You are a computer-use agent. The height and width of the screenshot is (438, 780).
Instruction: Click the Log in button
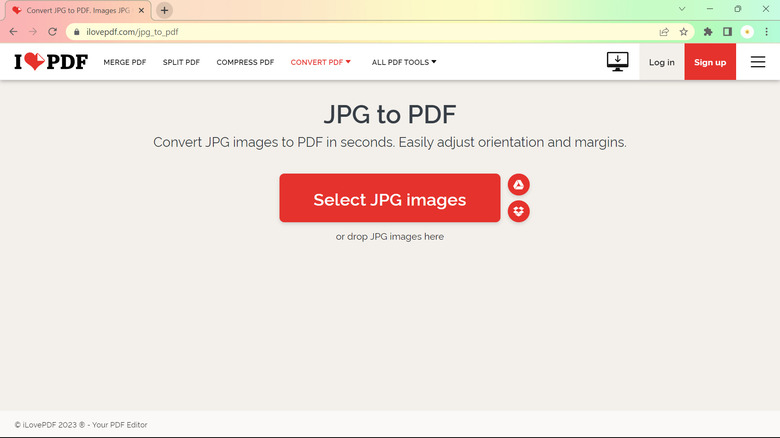[x=662, y=62]
